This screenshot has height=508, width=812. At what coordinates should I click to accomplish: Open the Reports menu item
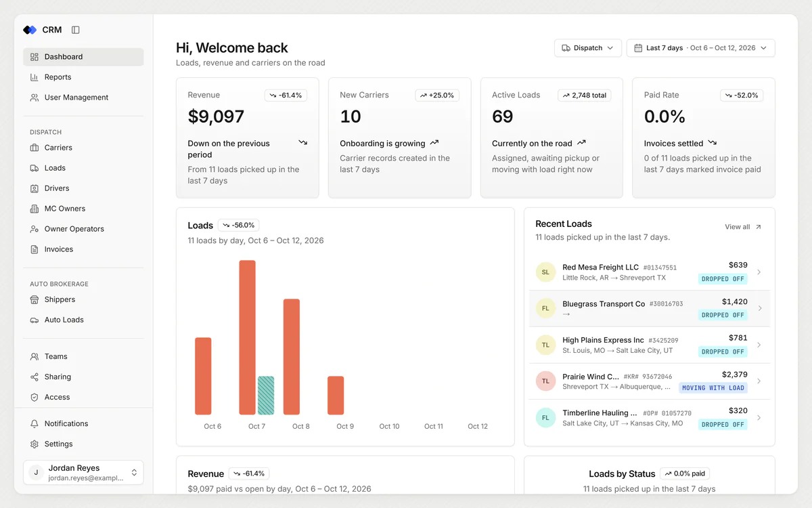(x=83, y=77)
